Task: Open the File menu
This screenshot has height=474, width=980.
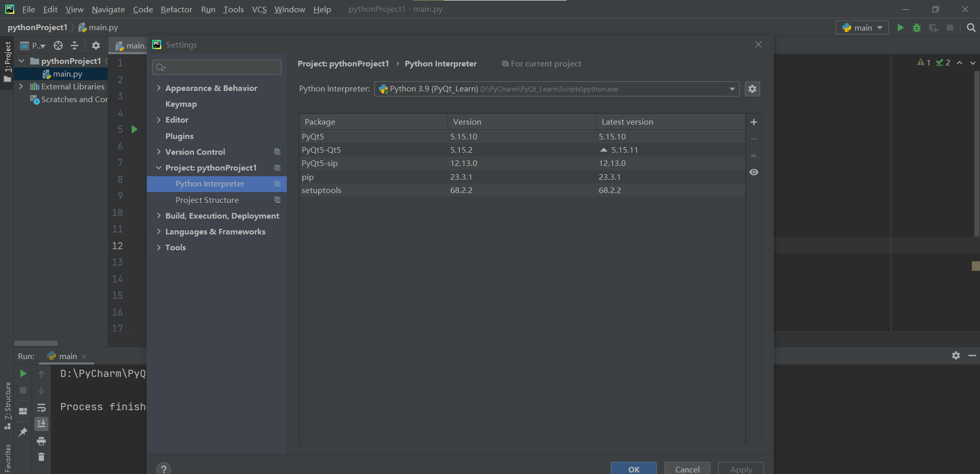Action: point(29,9)
